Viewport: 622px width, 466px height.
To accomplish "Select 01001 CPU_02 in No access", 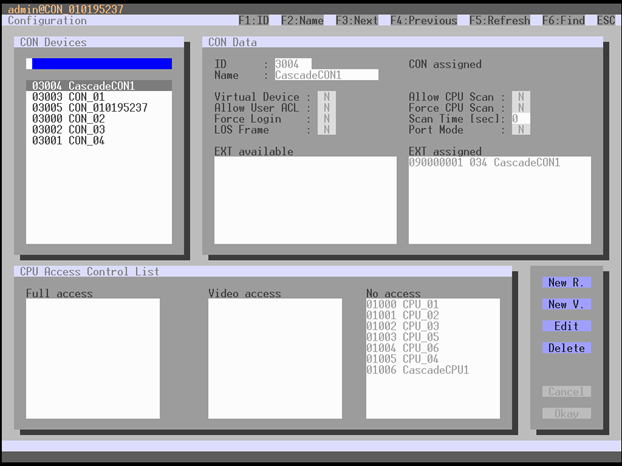I will pos(433,315).
